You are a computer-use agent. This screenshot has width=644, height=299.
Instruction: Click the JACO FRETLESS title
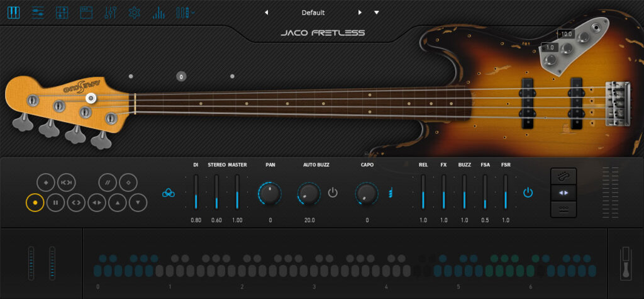tap(323, 33)
